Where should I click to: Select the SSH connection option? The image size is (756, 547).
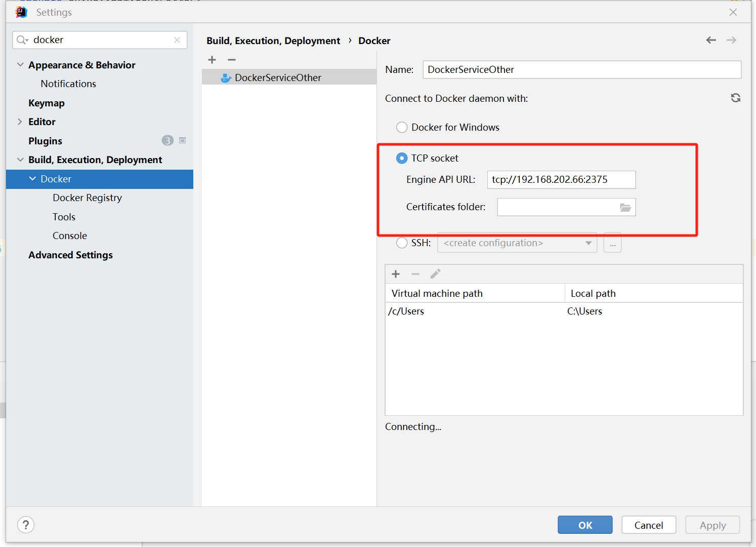click(402, 243)
